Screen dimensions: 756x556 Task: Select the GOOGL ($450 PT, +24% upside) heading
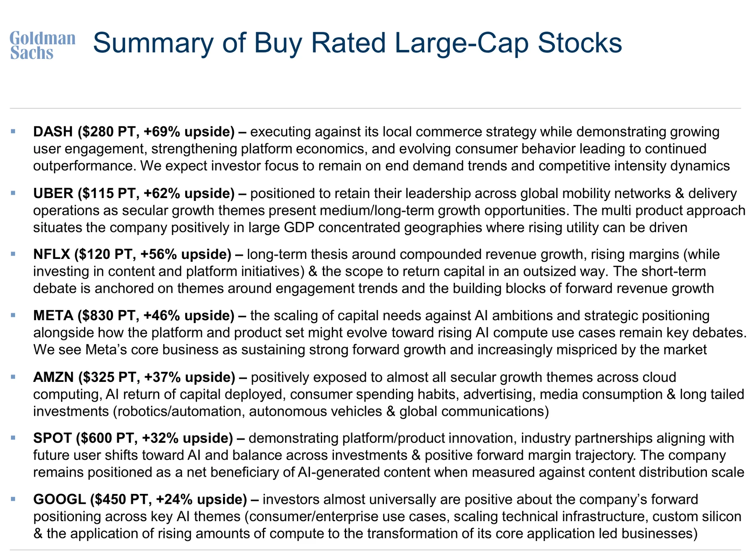140,499
